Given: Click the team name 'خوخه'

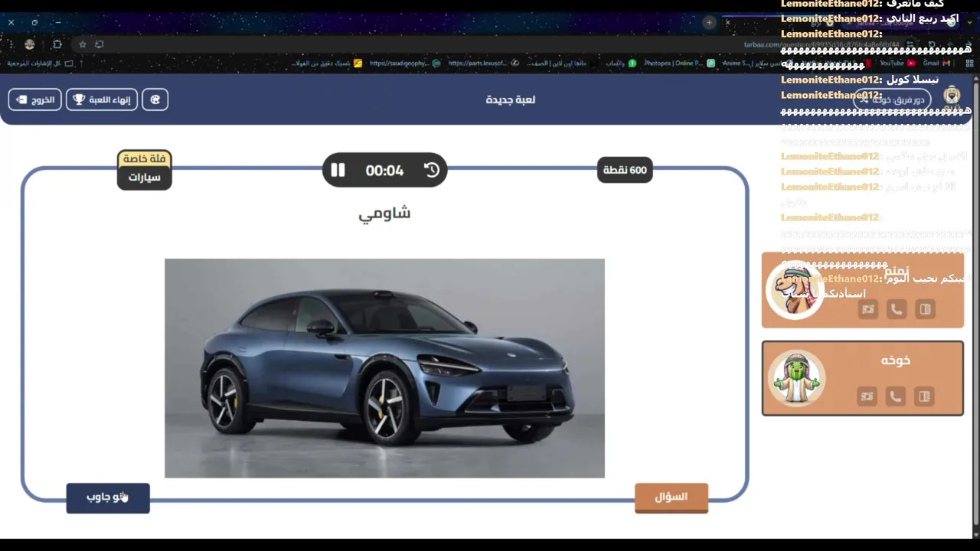Looking at the screenshot, I should click(x=895, y=360).
